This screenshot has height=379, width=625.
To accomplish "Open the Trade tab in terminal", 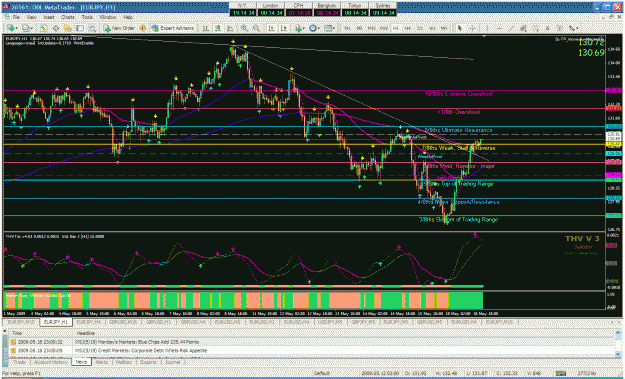I will coord(20,362).
